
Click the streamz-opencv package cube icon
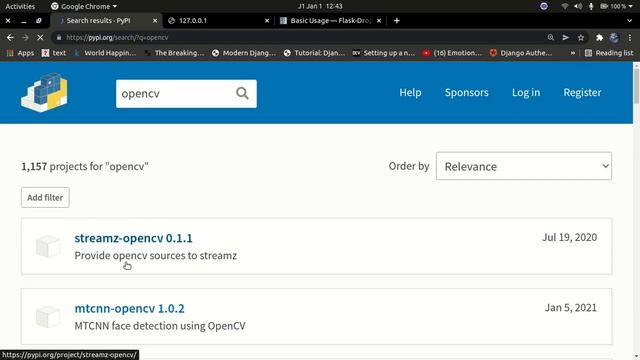48,246
